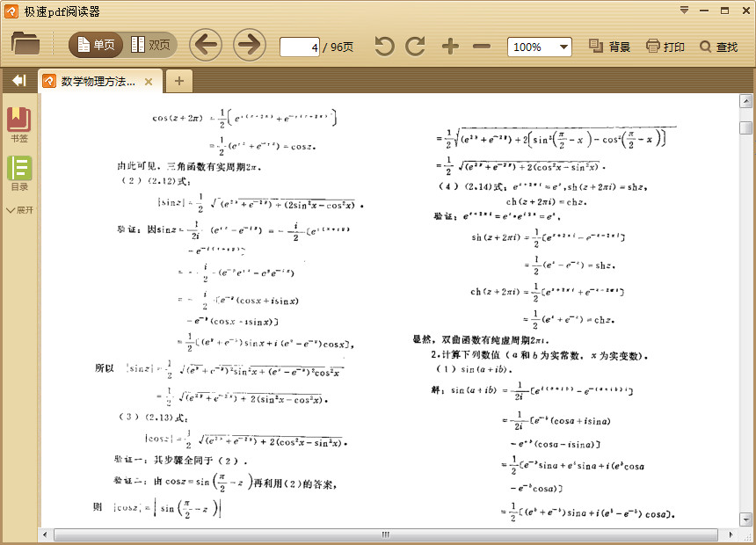Open the bookmarks panel (书签)
Screen dimensions: 756x545
click(19, 125)
